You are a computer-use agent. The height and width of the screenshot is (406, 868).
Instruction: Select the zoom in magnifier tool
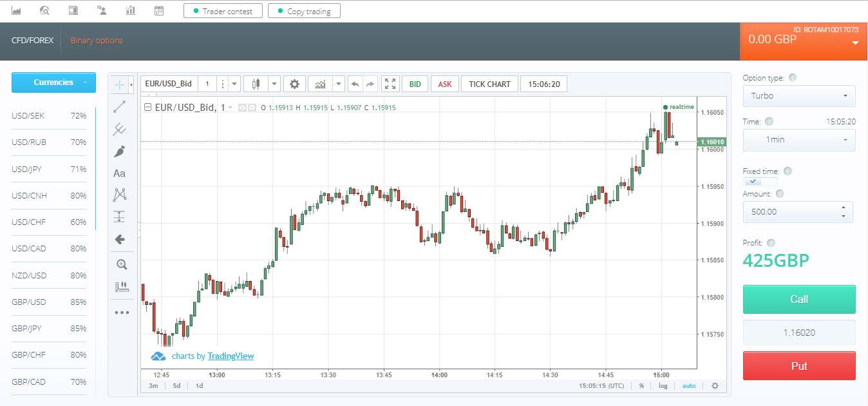click(x=121, y=264)
